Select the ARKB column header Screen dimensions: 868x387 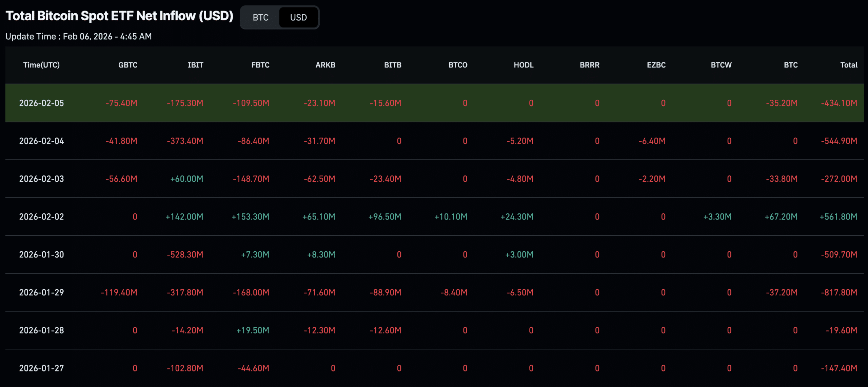[325, 65]
